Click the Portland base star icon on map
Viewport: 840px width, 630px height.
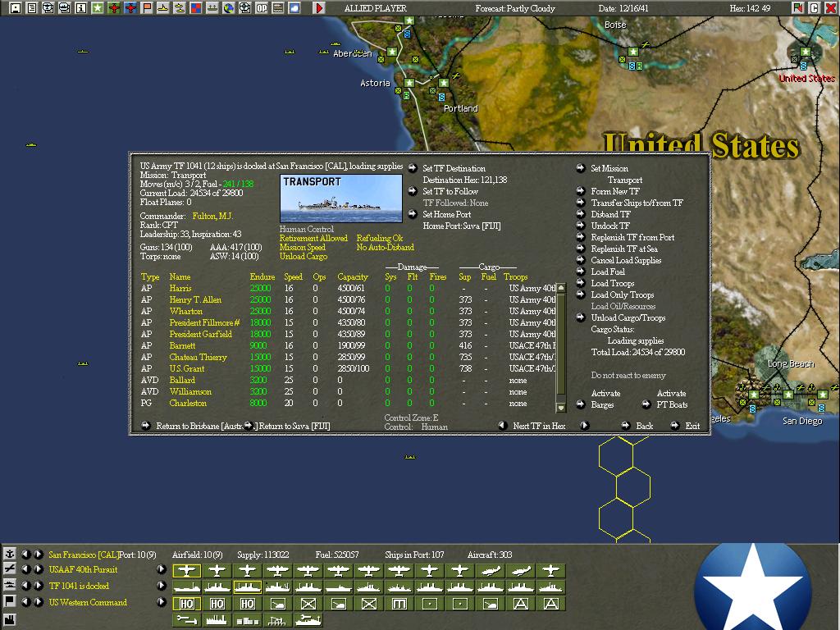444,83
